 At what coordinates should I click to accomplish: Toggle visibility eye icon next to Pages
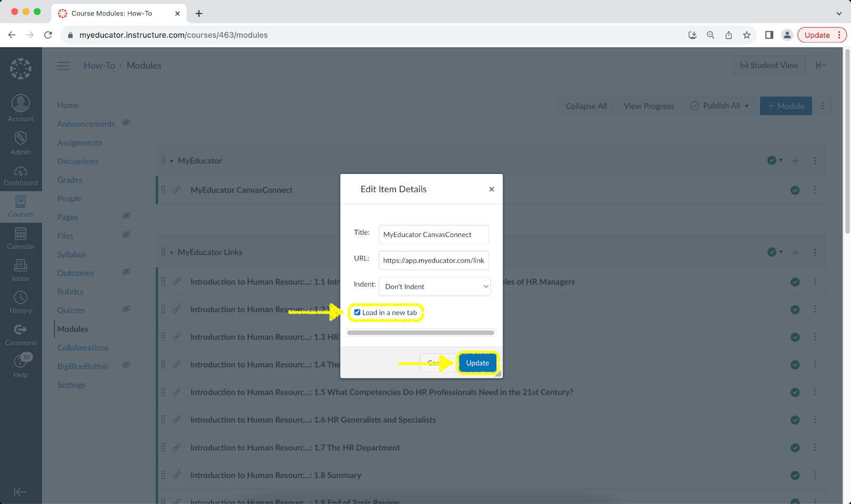click(126, 216)
